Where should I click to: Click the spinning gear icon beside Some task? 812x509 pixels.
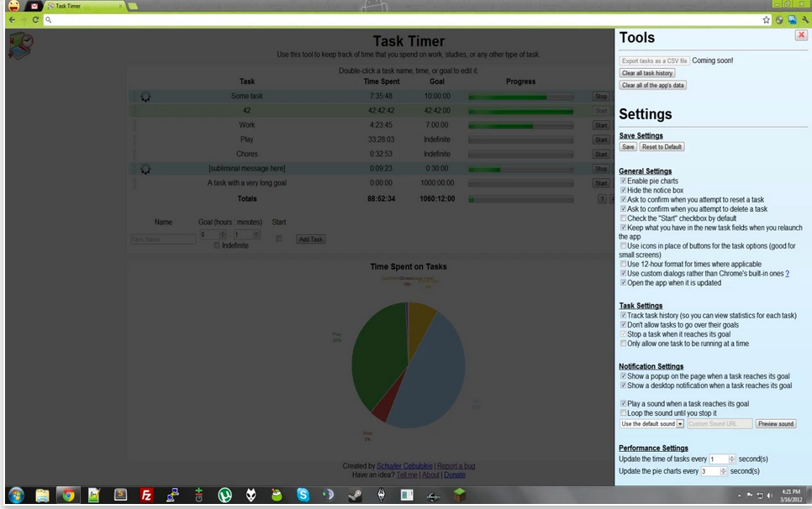click(145, 97)
